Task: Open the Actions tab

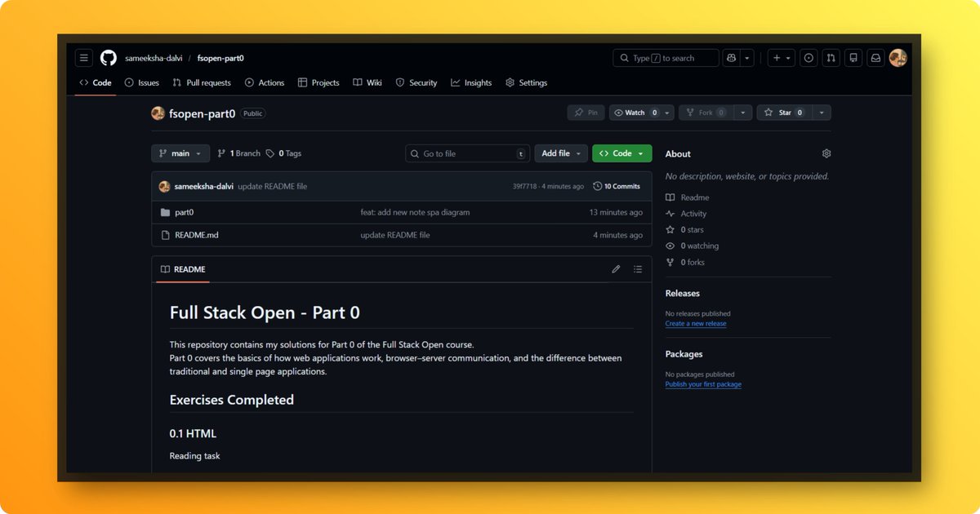Action: click(265, 82)
